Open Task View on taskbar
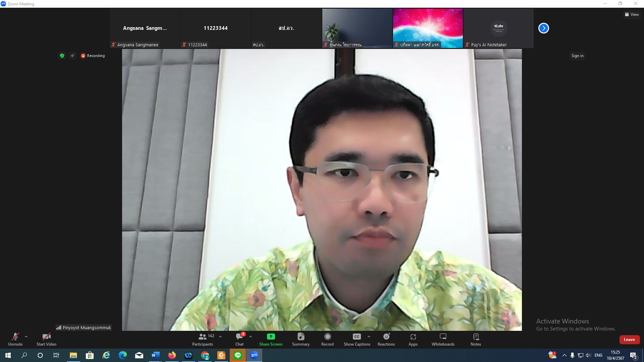This screenshot has height=362, width=644. (x=56, y=355)
